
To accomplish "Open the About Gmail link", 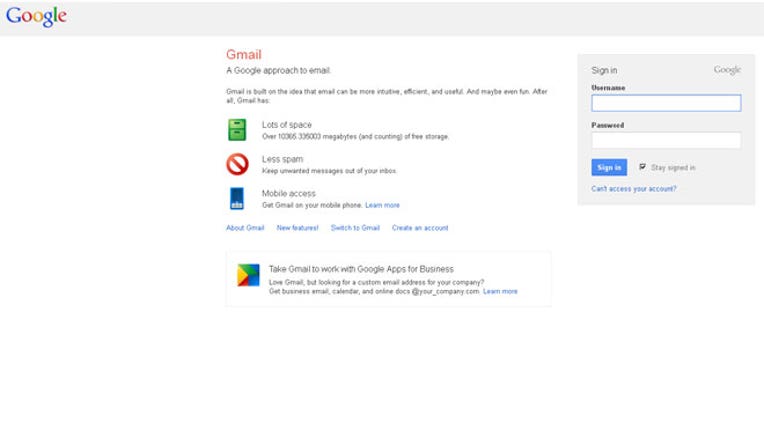I will pyautogui.click(x=245, y=227).
